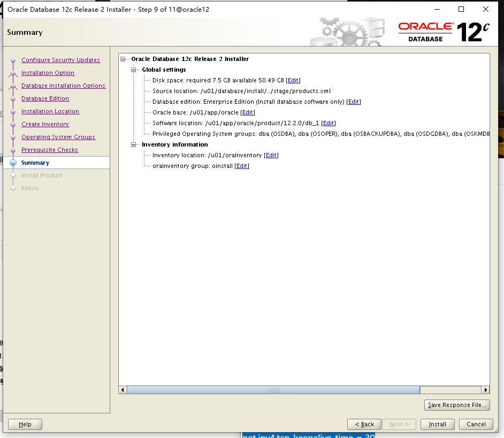Viewport: 504px width, 438px height.
Task: Click Edit link next to Disk space
Action: tap(293, 81)
